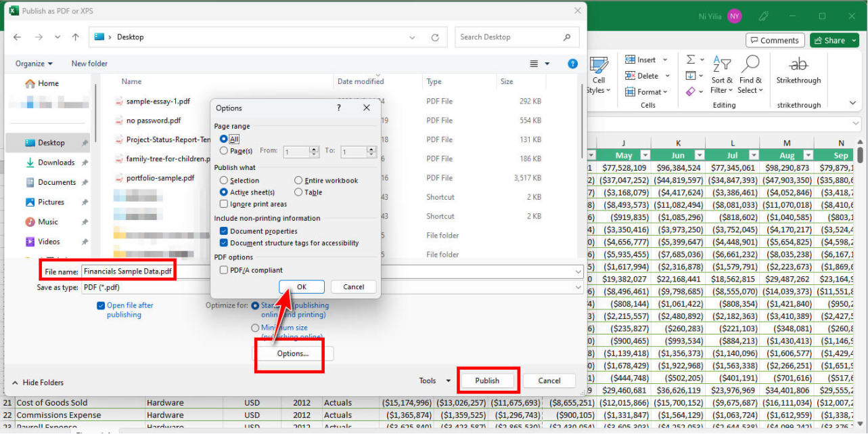Choose Selection under Publish what
This screenshot has width=868, height=434.
coord(224,181)
